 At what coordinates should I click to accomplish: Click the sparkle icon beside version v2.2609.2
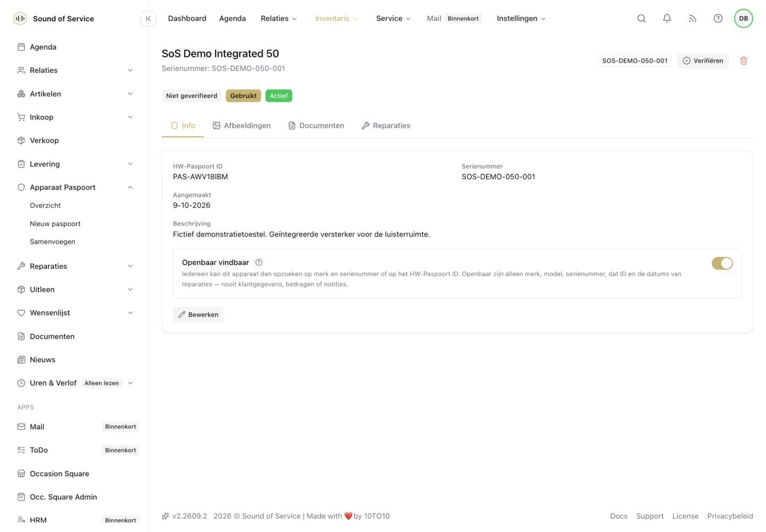[165, 516]
